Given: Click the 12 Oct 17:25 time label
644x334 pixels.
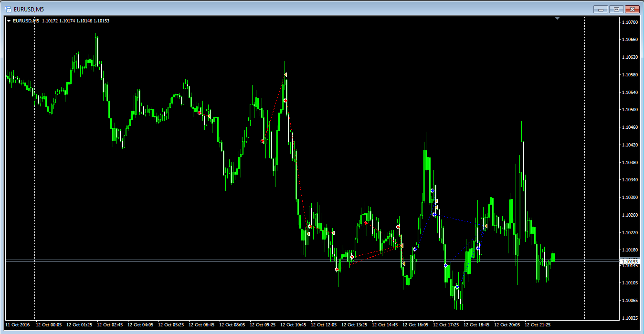Looking at the screenshot, I should point(446,325).
